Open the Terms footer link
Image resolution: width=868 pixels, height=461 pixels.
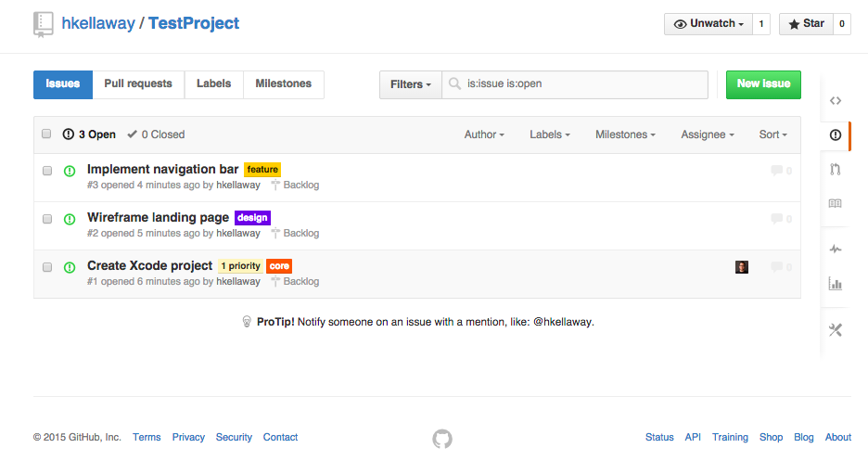147,437
